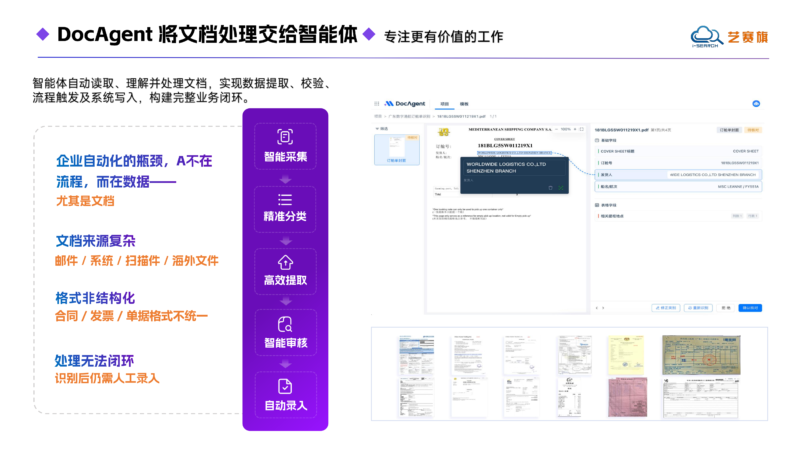Image resolution: width=800 pixels, height=450 pixels.
Task: Open the narrow receipt sample thumbnail
Action: pos(569,397)
